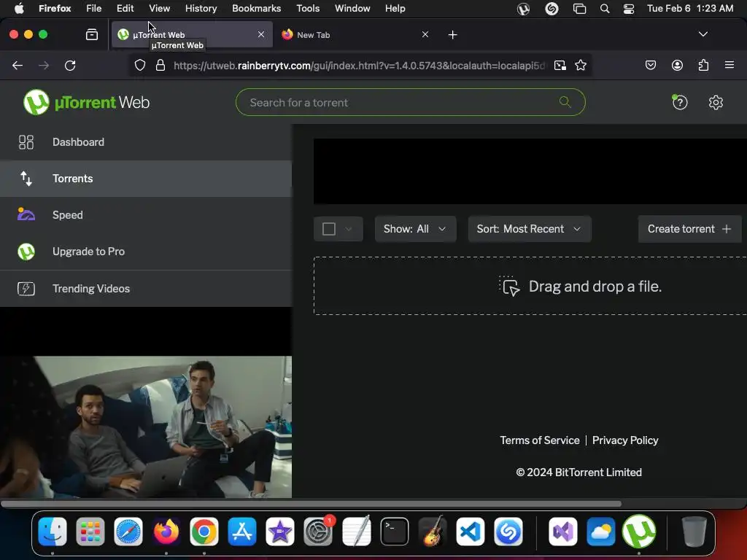Switch to the µTorrent Web tab

click(192, 35)
